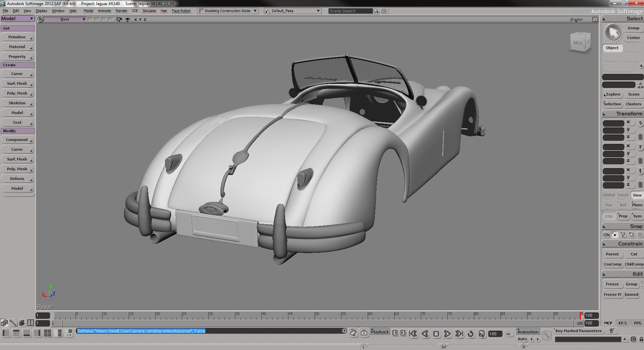Viewport: 644px width, 350px height.
Task: Open the Render menu
Action: [121, 11]
